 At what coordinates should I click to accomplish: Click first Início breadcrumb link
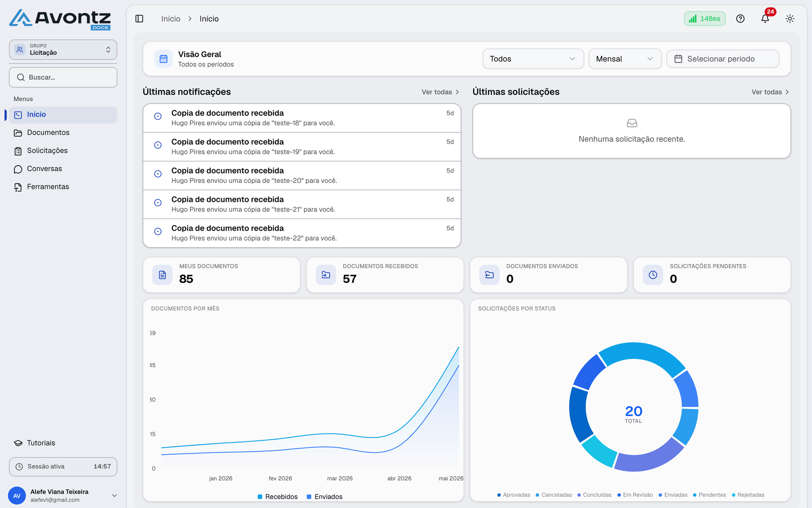pyautogui.click(x=170, y=19)
